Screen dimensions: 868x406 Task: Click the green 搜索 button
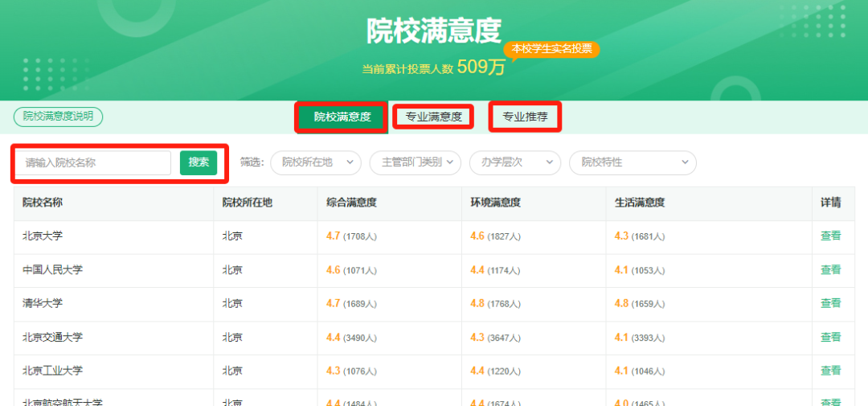pyautogui.click(x=199, y=162)
